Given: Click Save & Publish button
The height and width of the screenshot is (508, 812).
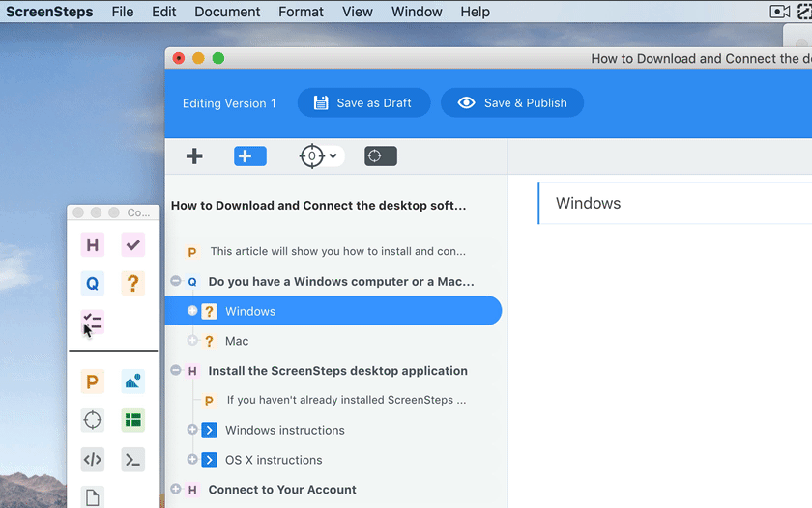Looking at the screenshot, I should click(512, 103).
